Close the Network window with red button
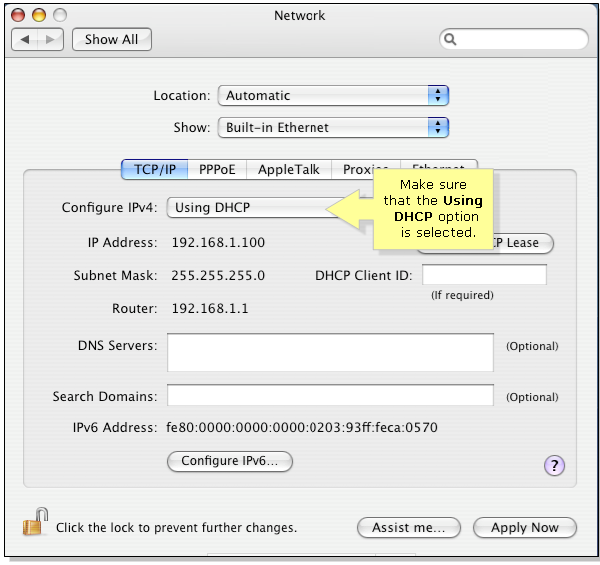This screenshot has width=600, height=565. tap(18, 15)
